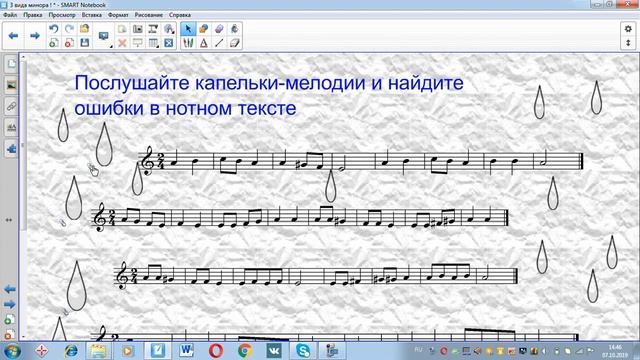Open the Вставка menu

pyautogui.click(x=91, y=15)
